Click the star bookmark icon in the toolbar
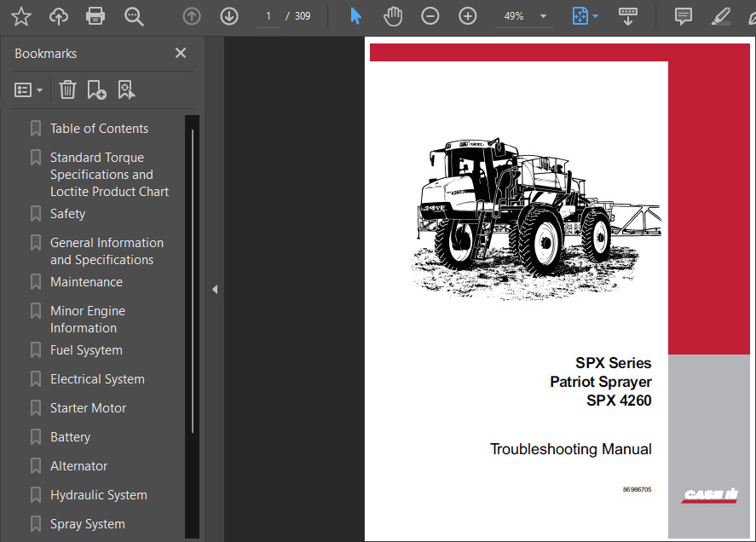This screenshot has width=756, height=542. 21,16
